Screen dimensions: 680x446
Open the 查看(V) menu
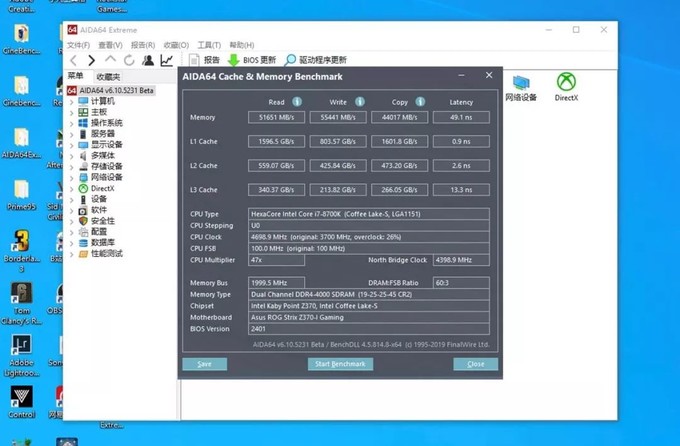tap(110, 45)
